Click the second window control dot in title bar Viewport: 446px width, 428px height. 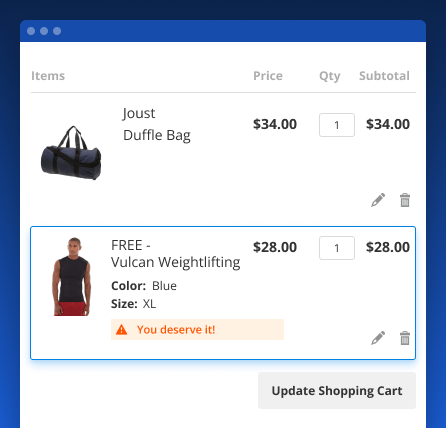click(x=44, y=31)
